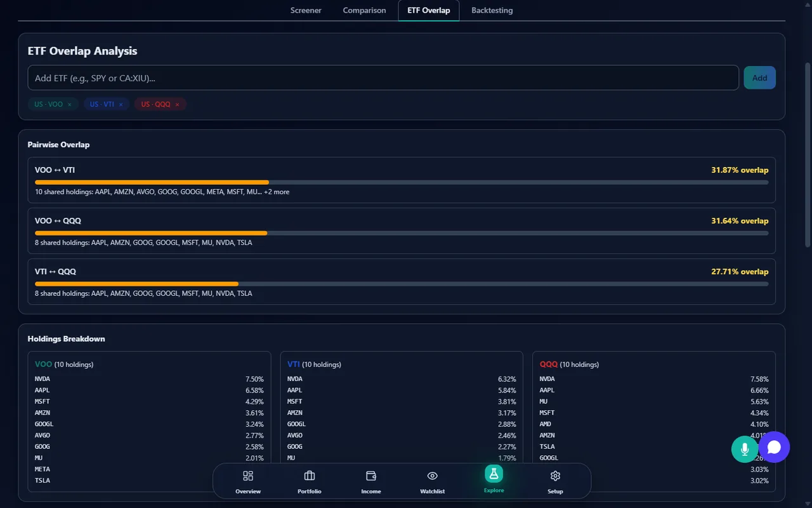
Task: Click AAPL row in VTI holdings
Action: click(402, 391)
